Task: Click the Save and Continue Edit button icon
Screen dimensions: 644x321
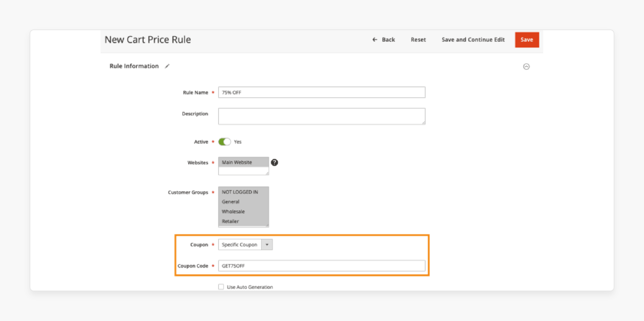Action: (x=474, y=39)
